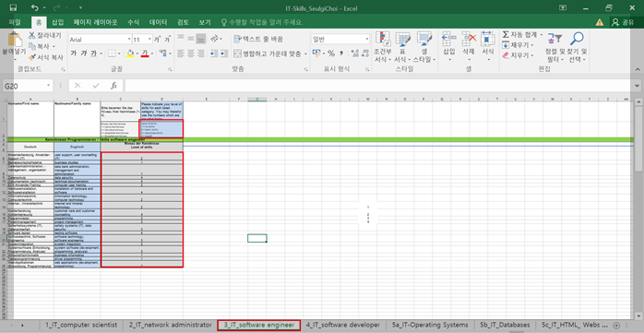Select bottom vertical alignment
This screenshot has width=644, height=333.
200,39
